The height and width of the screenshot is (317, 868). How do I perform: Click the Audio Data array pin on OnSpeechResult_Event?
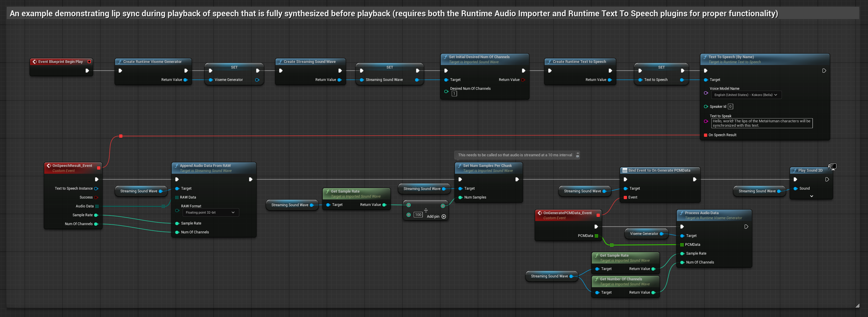click(97, 206)
